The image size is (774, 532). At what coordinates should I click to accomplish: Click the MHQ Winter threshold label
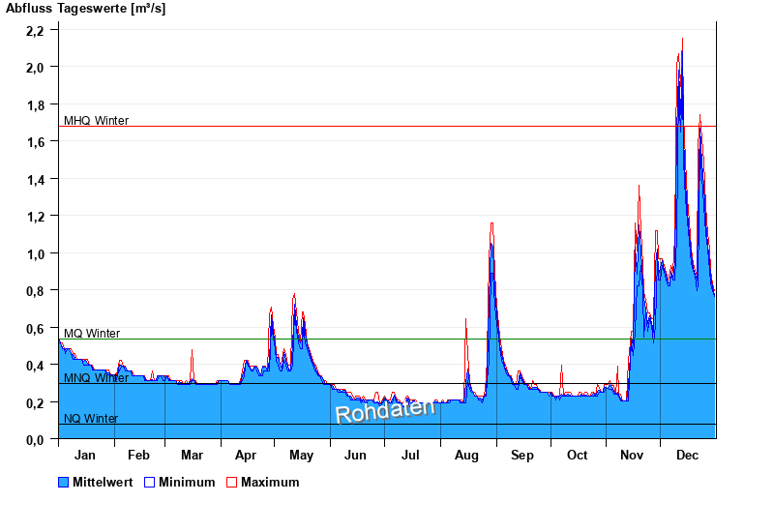pos(96,121)
